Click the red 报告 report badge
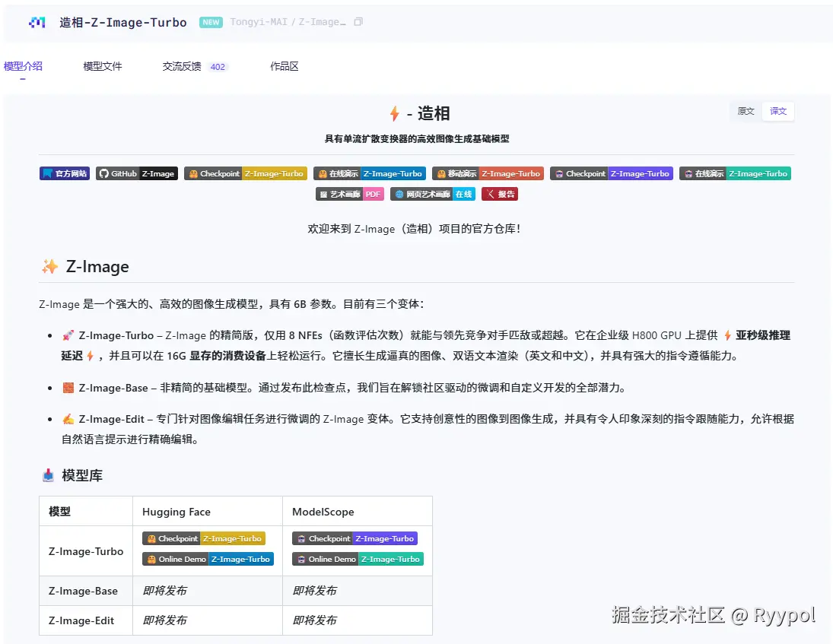Viewport: 833px width, 644px height. (x=500, y=193)
